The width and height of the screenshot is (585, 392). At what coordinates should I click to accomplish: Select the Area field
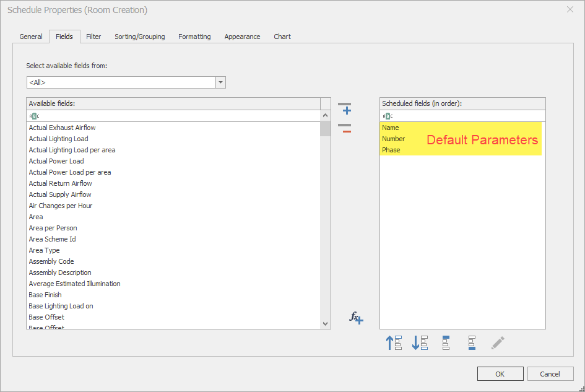(173, 217)
